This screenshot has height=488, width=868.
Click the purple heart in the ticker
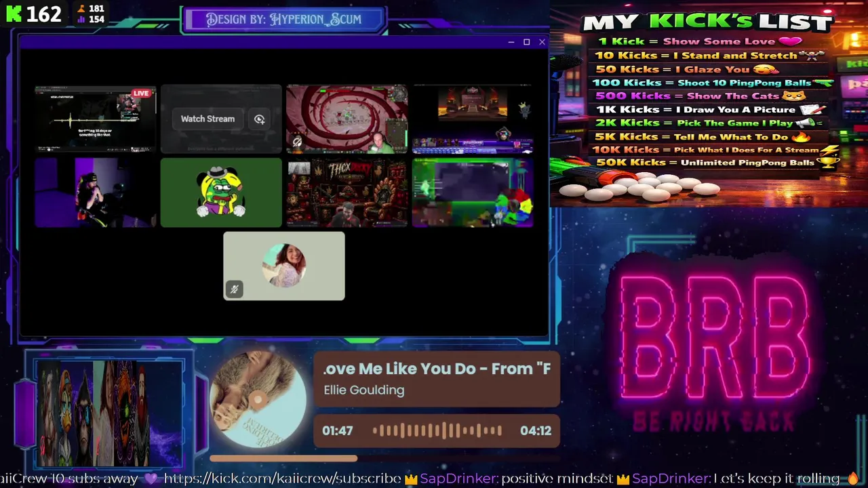pos(151,479)
